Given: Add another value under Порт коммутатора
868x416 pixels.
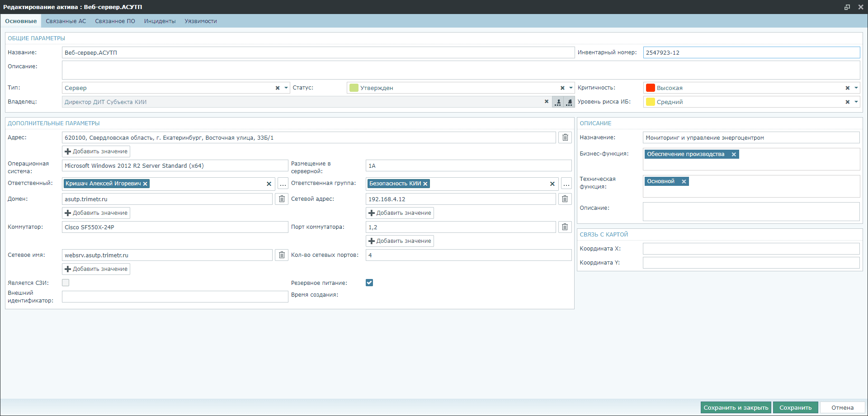Looking at the screenshot, I should [400, 241].
